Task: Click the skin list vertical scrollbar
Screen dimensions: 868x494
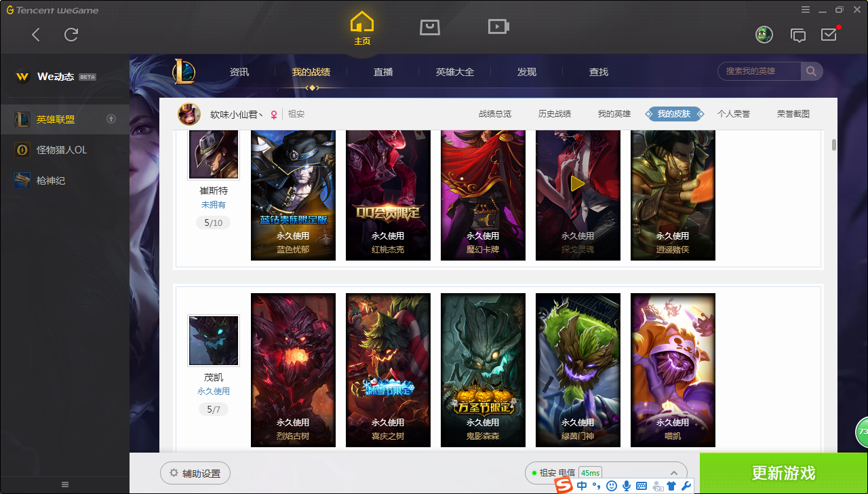Action: (834, 145)
